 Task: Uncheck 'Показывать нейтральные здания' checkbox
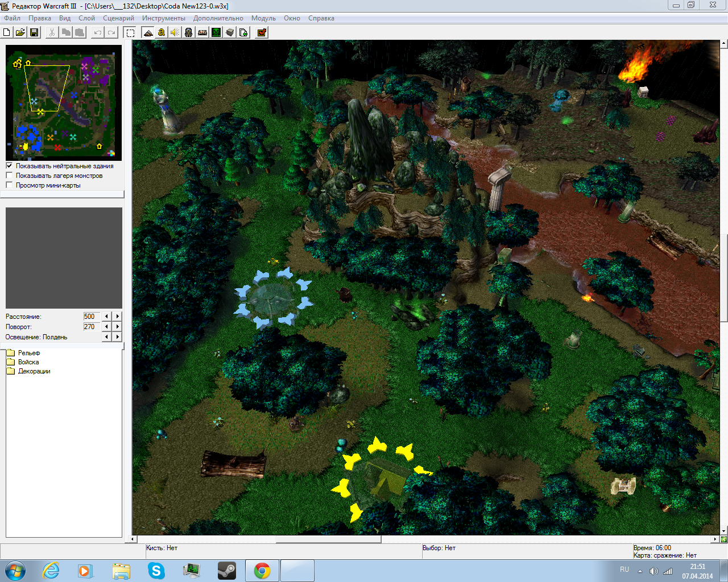[9, 166]
